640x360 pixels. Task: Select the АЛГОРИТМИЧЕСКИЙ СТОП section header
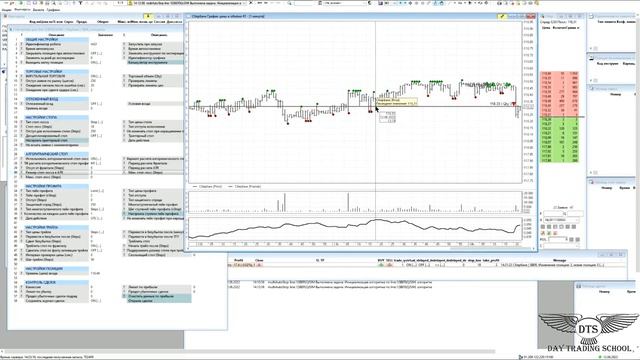click(x=56, y=154)
